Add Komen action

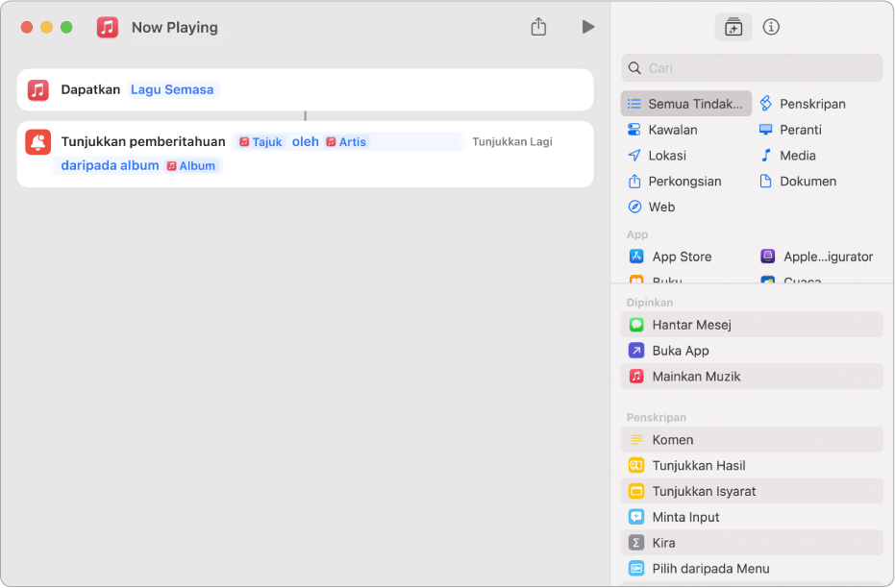coord(752,440)
